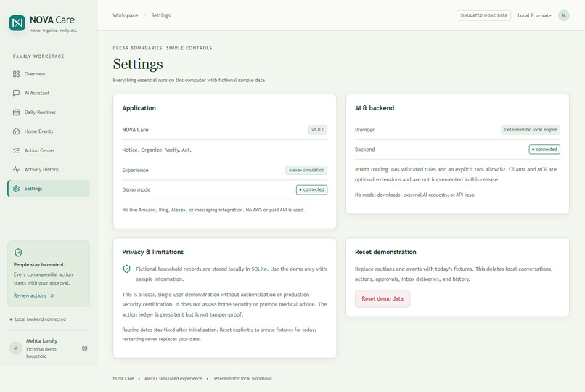The width and height of the screenshot is (585, 392).
Task: Click the shield icon in control card
Action: click(18, 253)
